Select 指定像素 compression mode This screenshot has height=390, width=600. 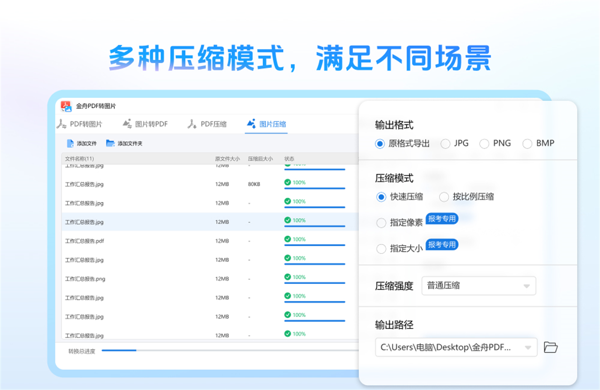(399, 222)
